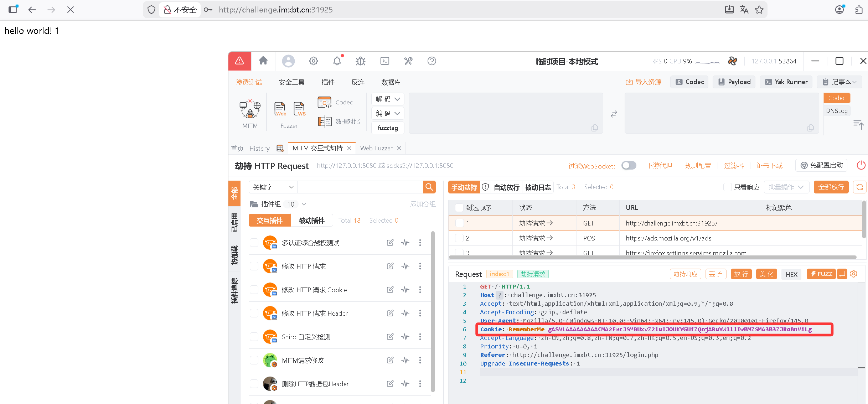This screenshot has width=868, height=404.
Task: Open the 证书下载 certificate download link
Action: click(x=769, y=165)
